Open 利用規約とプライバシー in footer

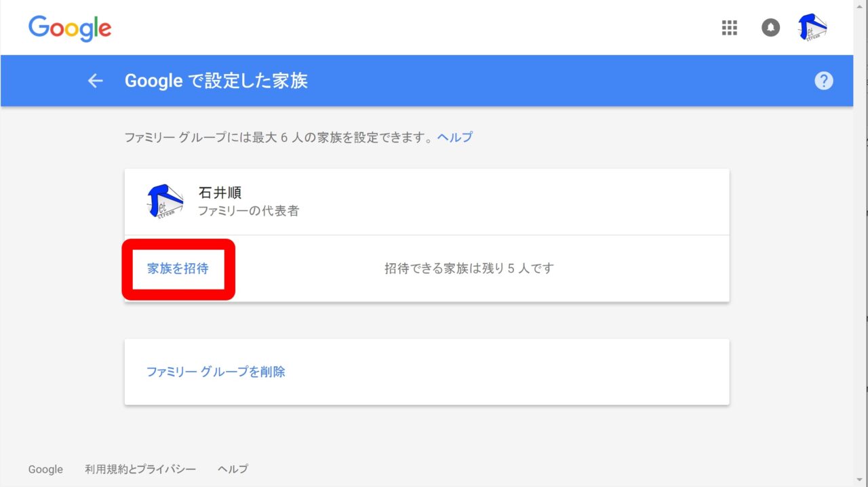coord(140,469)
